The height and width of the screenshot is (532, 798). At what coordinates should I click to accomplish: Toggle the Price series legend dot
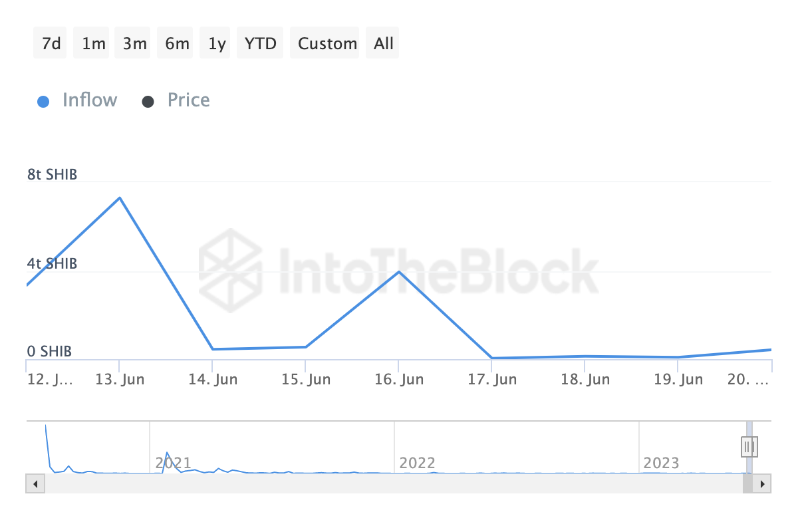(x=148, y=102)
